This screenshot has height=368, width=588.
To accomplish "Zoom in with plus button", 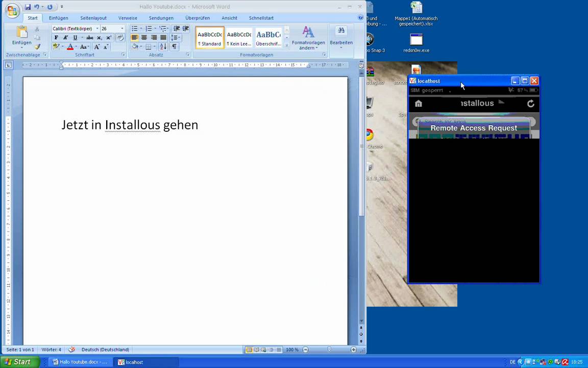I will 353,350.
